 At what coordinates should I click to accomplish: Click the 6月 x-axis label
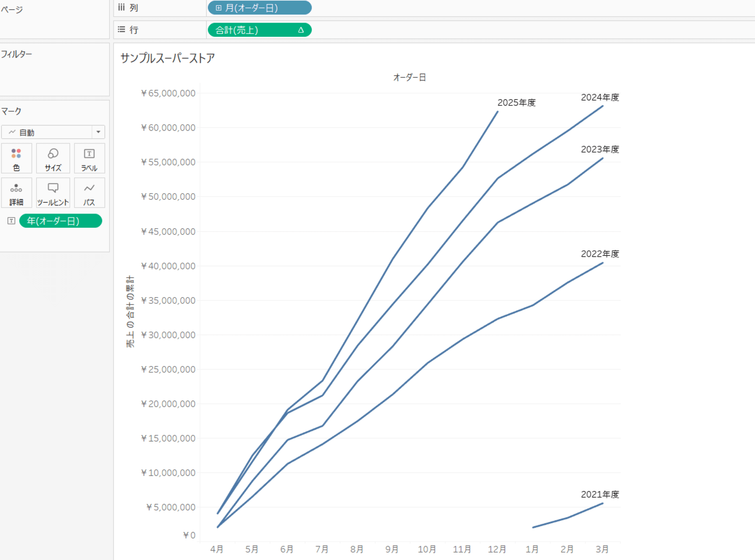click(x=287, y=549)
